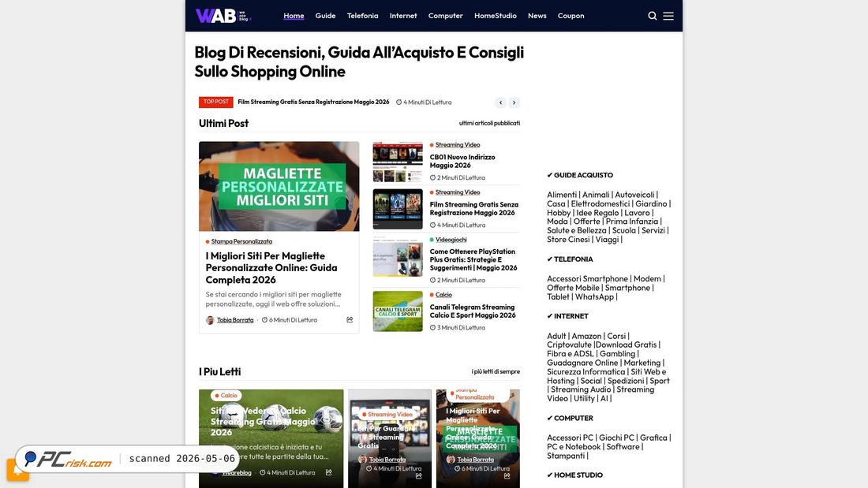Open the red TOP POST badge

coord(216,102)
